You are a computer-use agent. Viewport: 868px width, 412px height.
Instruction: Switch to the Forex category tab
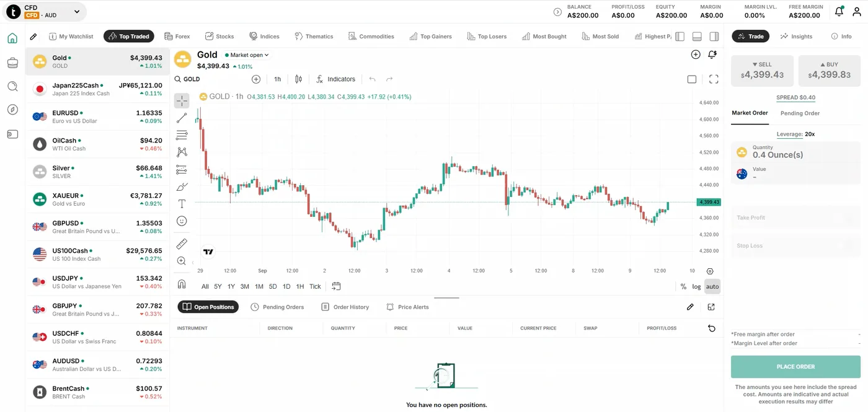click(177, 37)
